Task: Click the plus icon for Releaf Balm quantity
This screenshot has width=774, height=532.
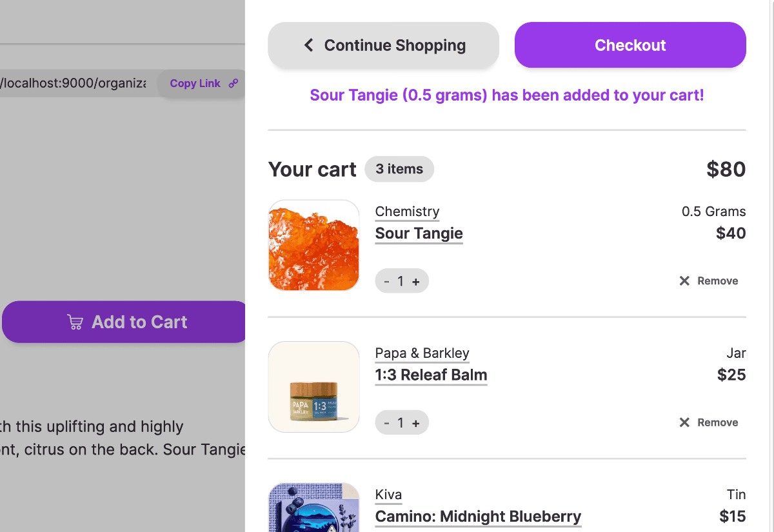Action: pyautogui.click(x=415, y=422)
